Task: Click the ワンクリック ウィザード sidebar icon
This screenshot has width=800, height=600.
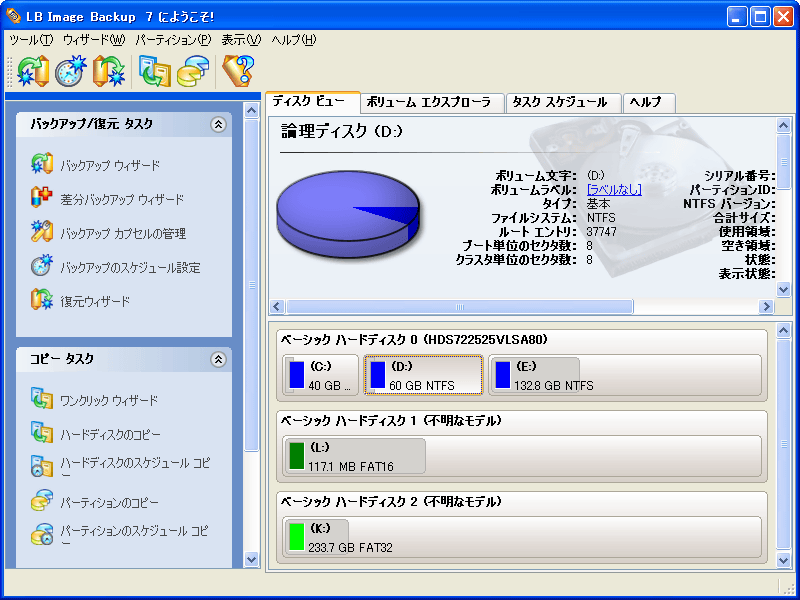Action: (x=42, y=399)
